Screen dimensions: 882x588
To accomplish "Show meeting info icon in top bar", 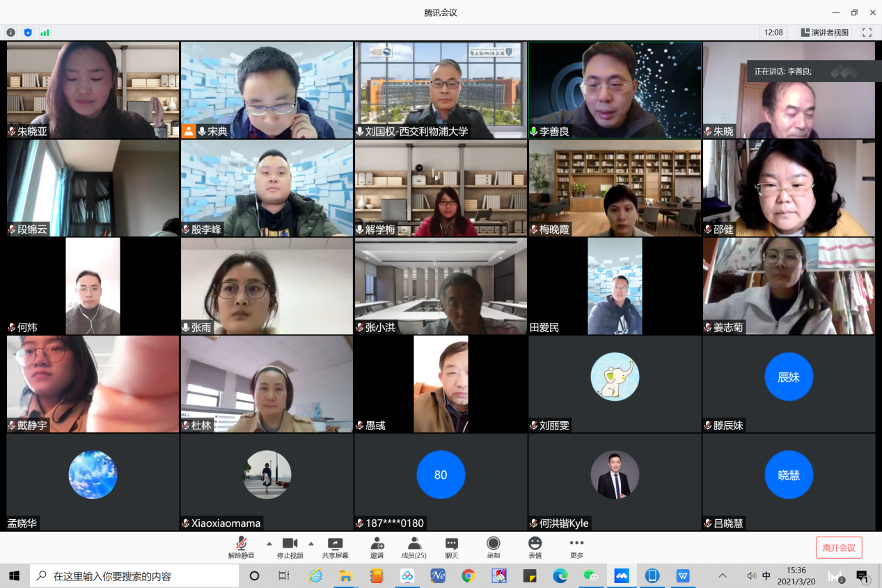I will click(11, 33).
